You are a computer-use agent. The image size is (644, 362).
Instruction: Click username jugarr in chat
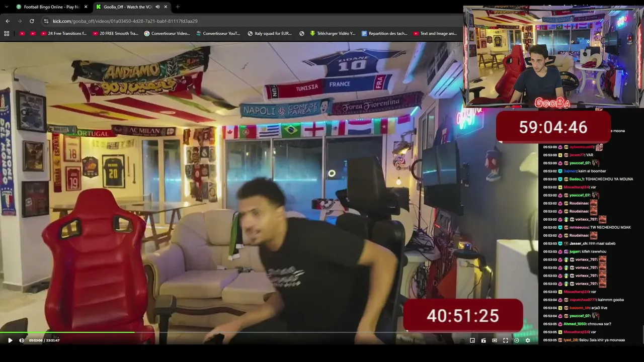pos(576,251)
